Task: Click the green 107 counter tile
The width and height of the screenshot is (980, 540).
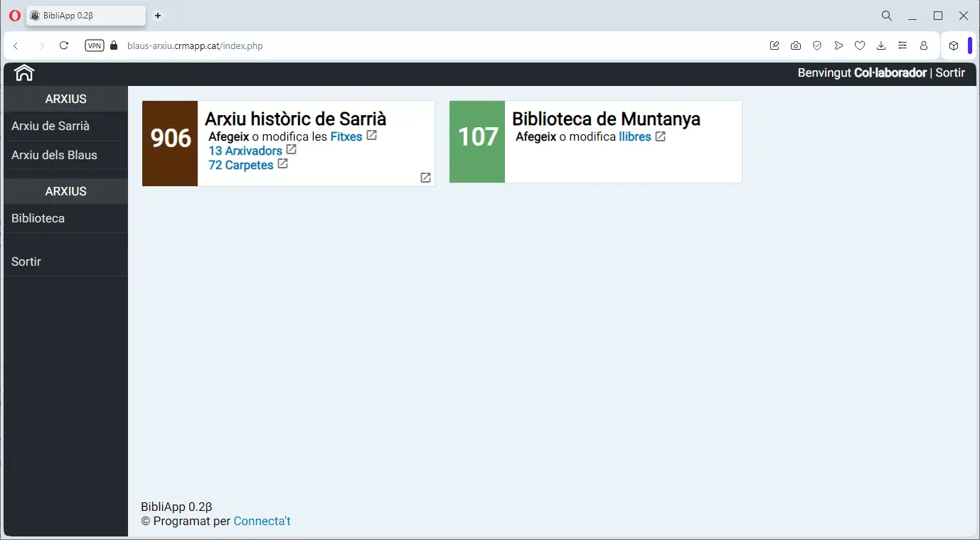Action: tap(477, 142)
